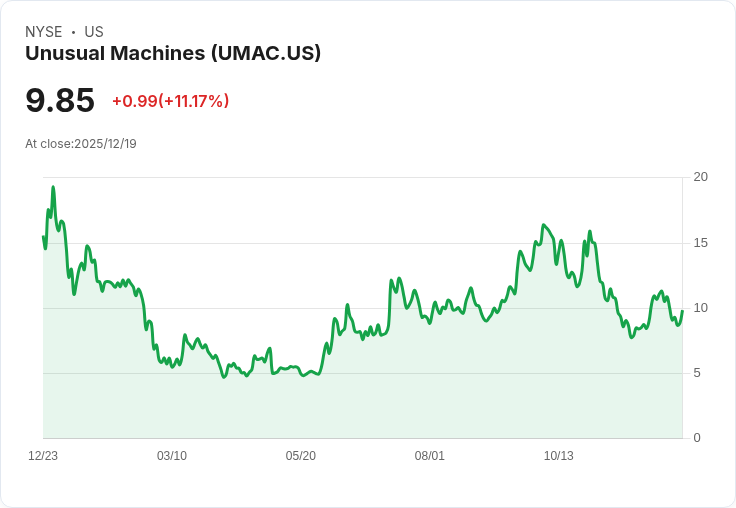Select the 08/01 x-axis date label
736x508 pixels.
429,456
